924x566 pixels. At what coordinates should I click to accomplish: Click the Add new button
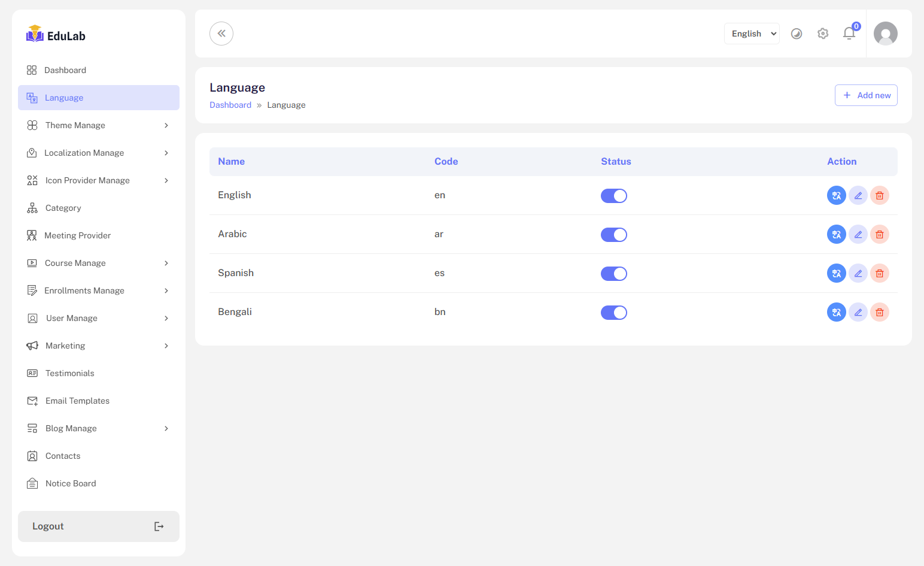[x=866, y=95]
